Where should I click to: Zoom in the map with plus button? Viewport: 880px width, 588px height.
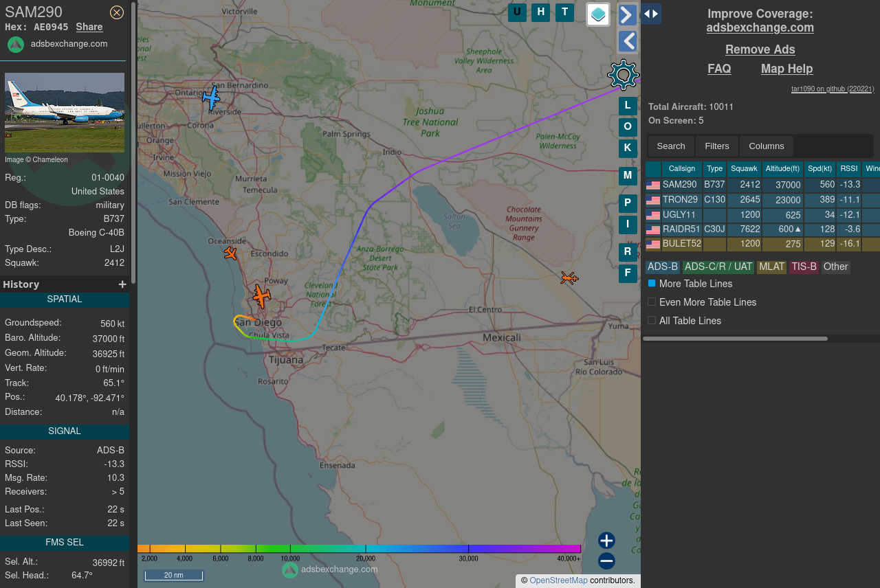pyautogui.click(x=606, y=541)
